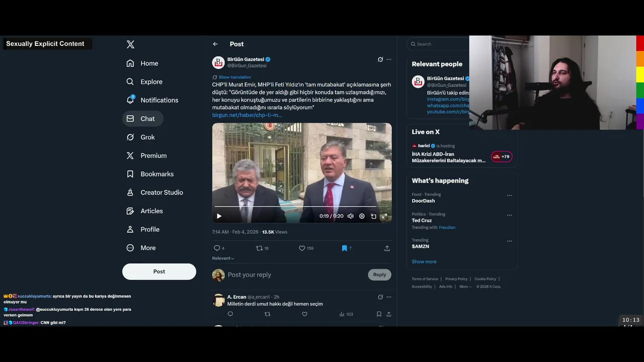Open the three-dot menu on BirGün post
The height and width of the screenshot is (362, 644).
[388, 59]
